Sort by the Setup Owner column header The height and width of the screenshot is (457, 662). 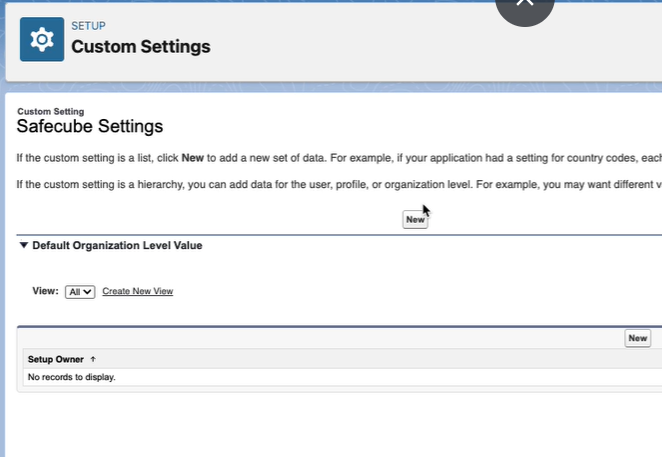(56, 359)
